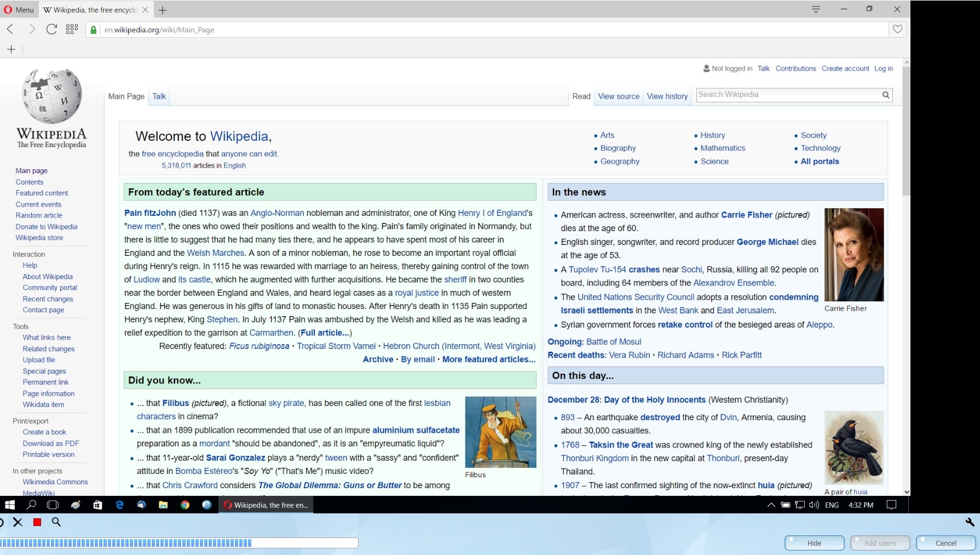Open the Pain fitzJohn article link
The image size is (980, 555).
tap(150, 213)
